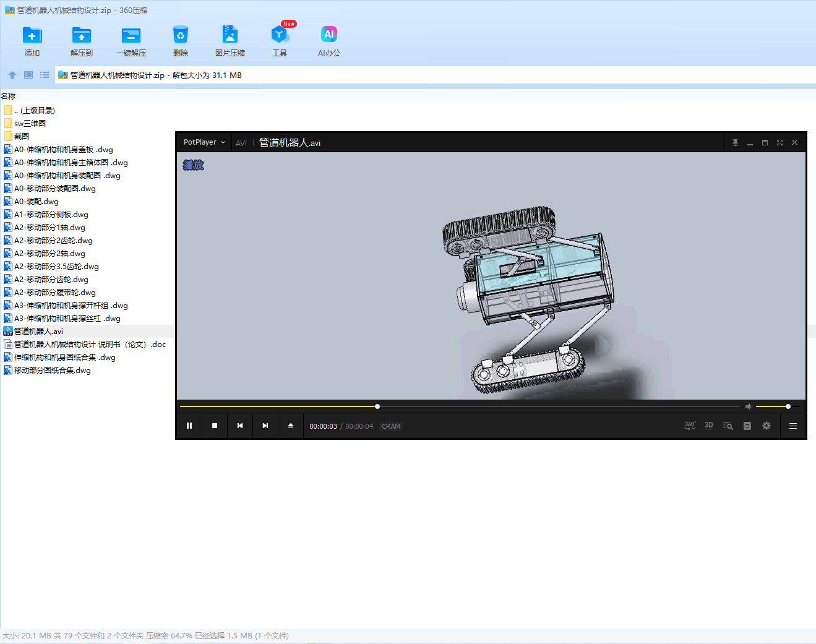
Task: Pause the video in PotPlayer
Action: [189, 426]
